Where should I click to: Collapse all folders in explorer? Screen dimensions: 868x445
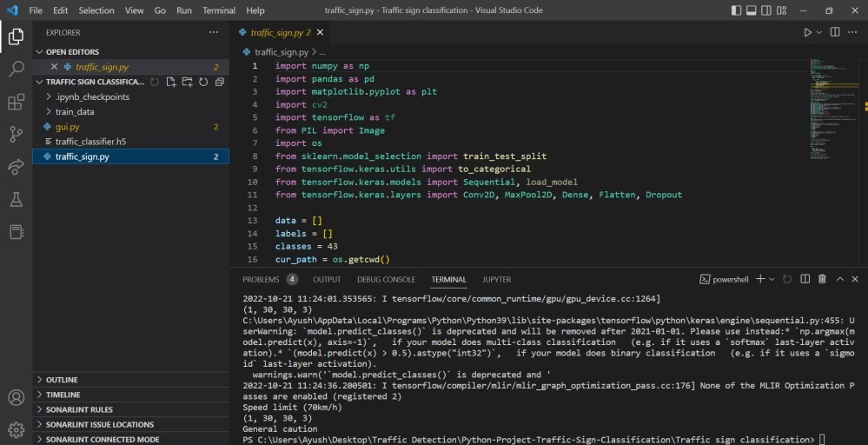point(220,82)
